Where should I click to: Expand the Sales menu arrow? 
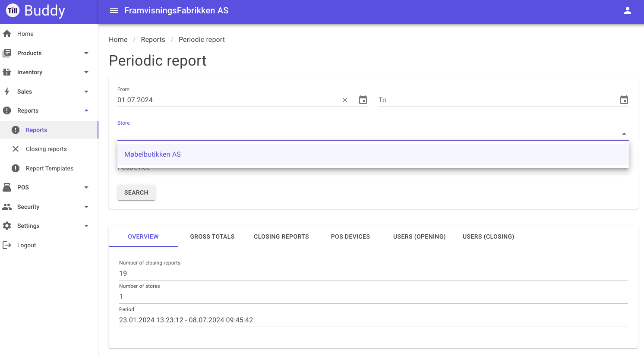(86, 91)
